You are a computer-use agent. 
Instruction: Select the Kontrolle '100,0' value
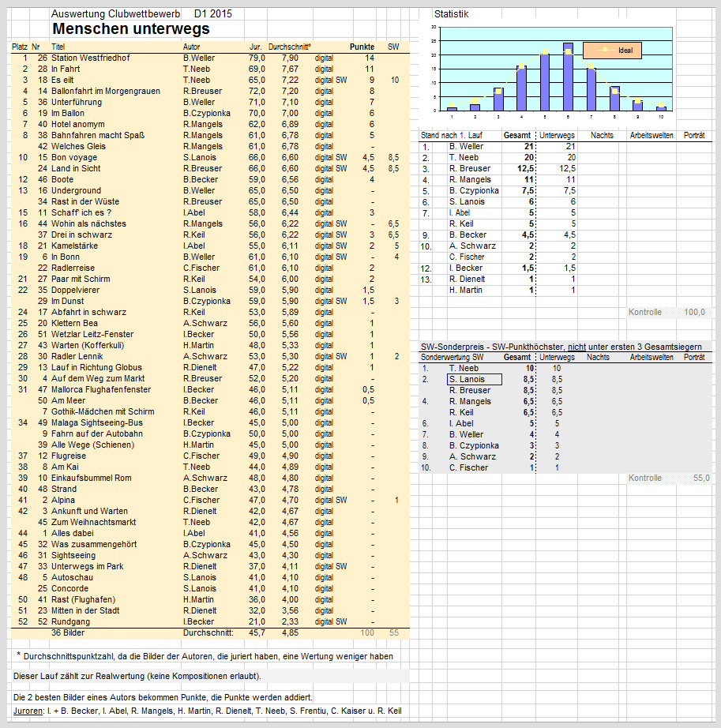point(694,313)
